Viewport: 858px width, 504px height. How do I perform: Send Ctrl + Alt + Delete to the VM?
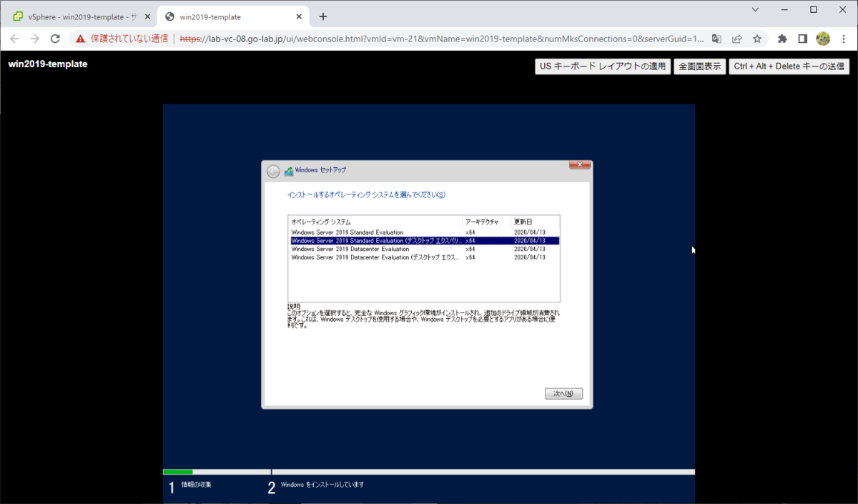pos(789,66)
